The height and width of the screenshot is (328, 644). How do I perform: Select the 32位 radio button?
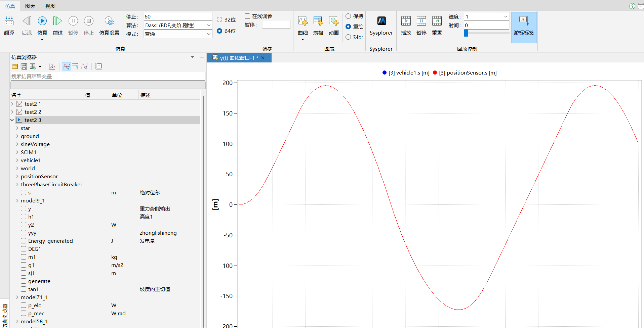coord(219,19)
